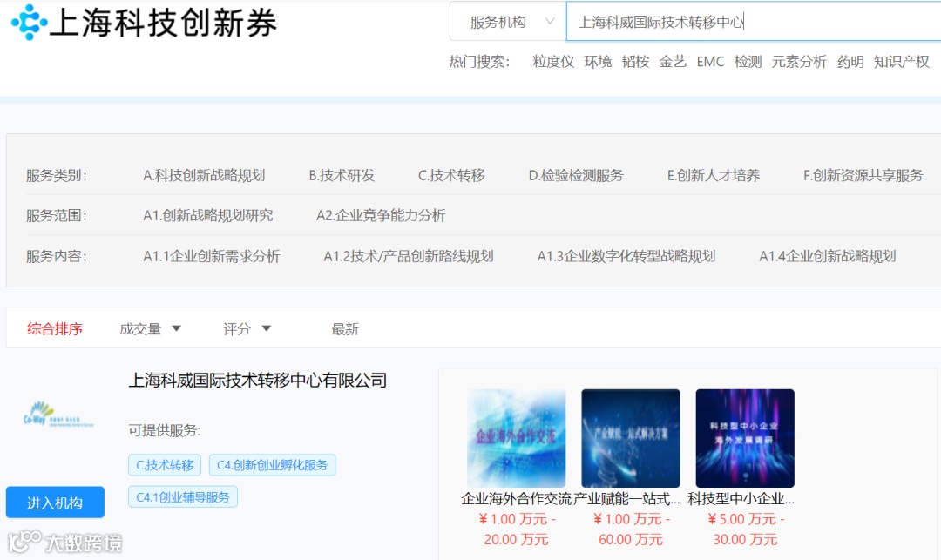Filter by category E.创新人才培养
The height and width of the screenshot is (560, 941).
click(714, 175)
